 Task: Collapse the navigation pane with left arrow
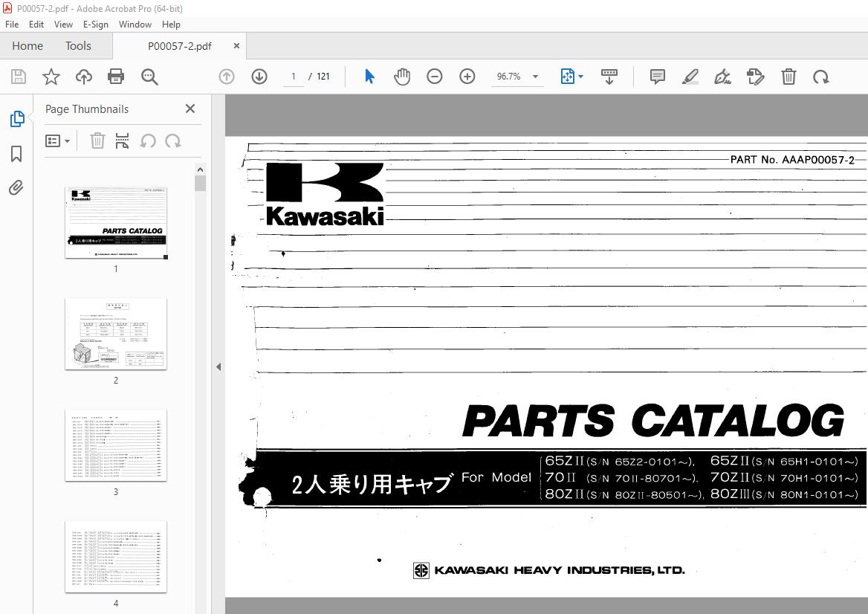[218, 366]
